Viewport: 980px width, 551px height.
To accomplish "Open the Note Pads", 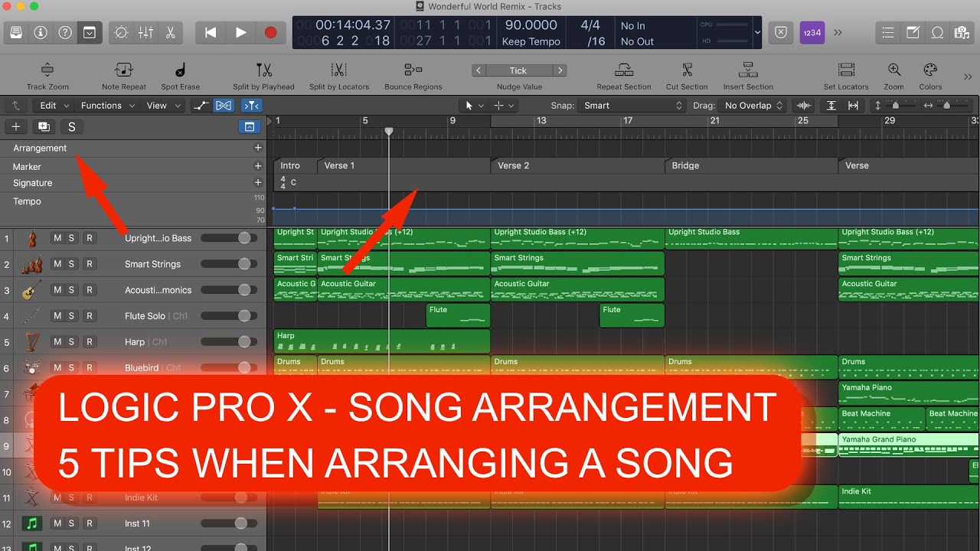I will tap(913, 33).
